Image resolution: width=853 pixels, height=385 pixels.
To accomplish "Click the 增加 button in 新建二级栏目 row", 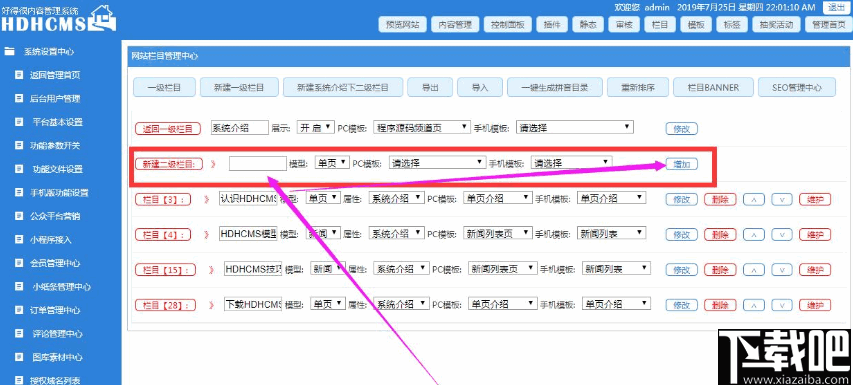I will click(x=682, y=164).
